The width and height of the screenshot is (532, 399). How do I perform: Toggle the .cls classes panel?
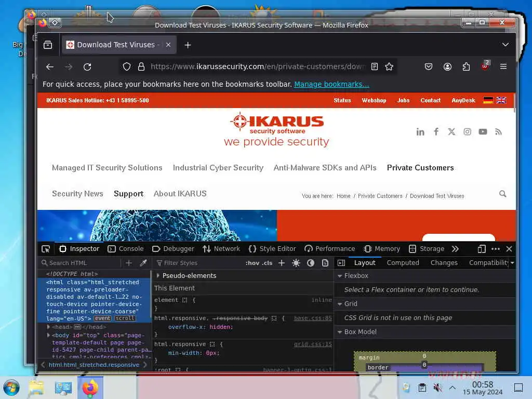267,263
